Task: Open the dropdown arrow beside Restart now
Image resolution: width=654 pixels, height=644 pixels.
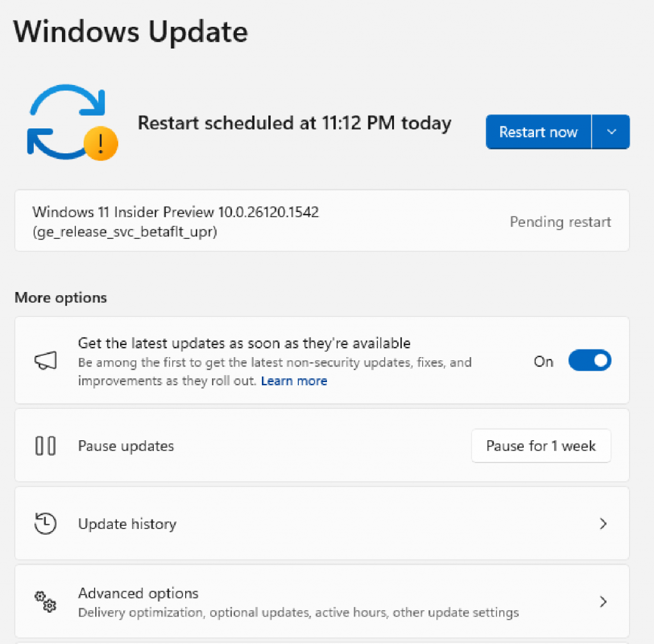Action: (611, 132)
